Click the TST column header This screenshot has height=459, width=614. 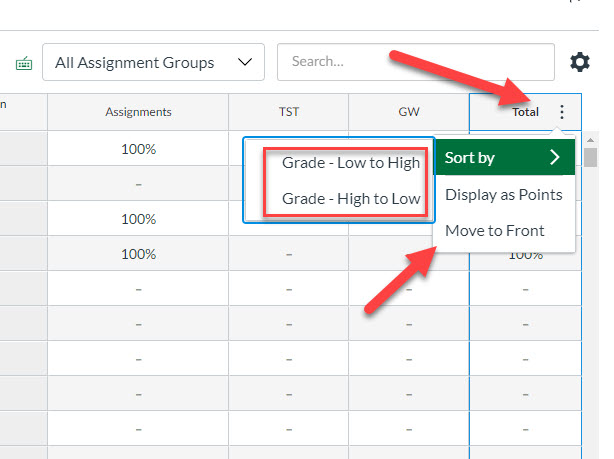pyautogui.click(x=288, y=112)
